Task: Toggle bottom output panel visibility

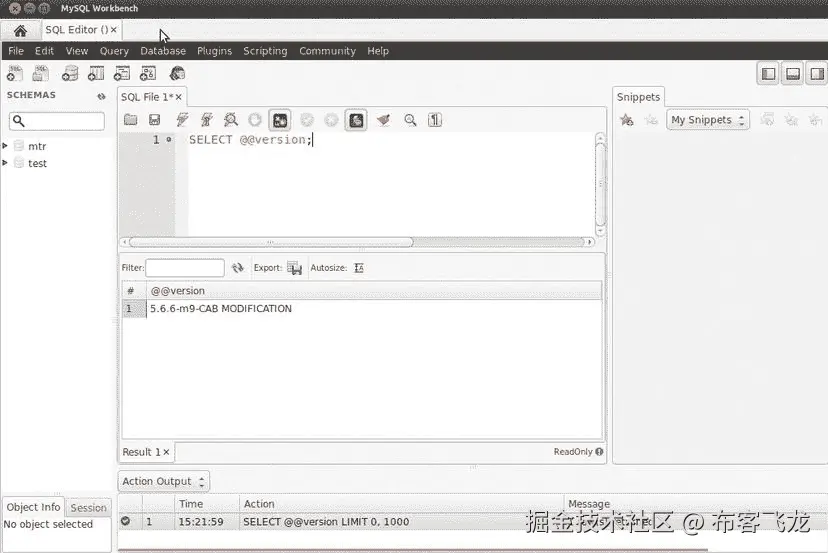Action: pyautogui.click(x=793, y=73)
